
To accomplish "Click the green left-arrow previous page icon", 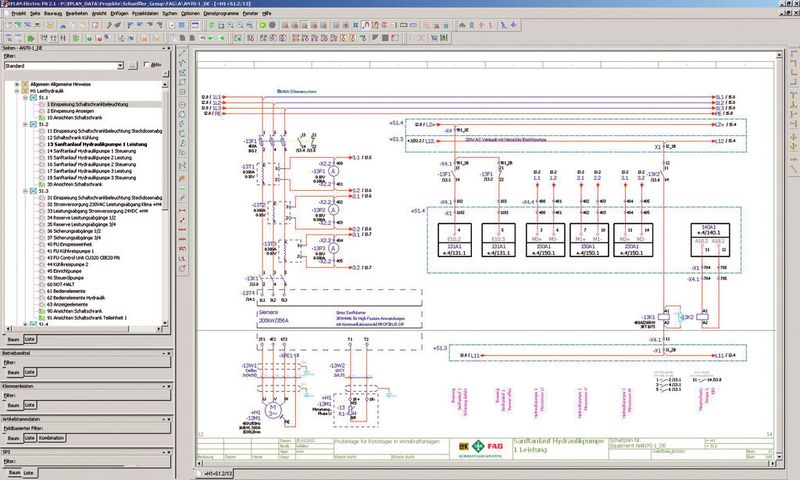I will pyautogui.click(x=212, y=38).
